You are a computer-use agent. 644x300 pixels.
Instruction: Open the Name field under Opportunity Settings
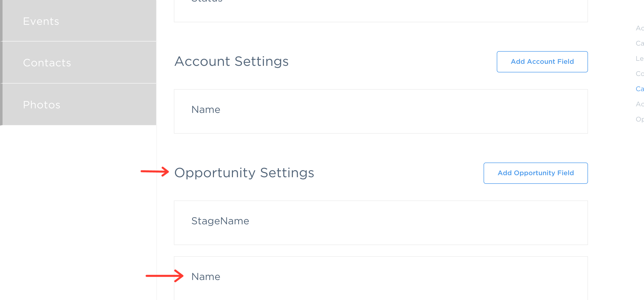click(x=381, y=278)
